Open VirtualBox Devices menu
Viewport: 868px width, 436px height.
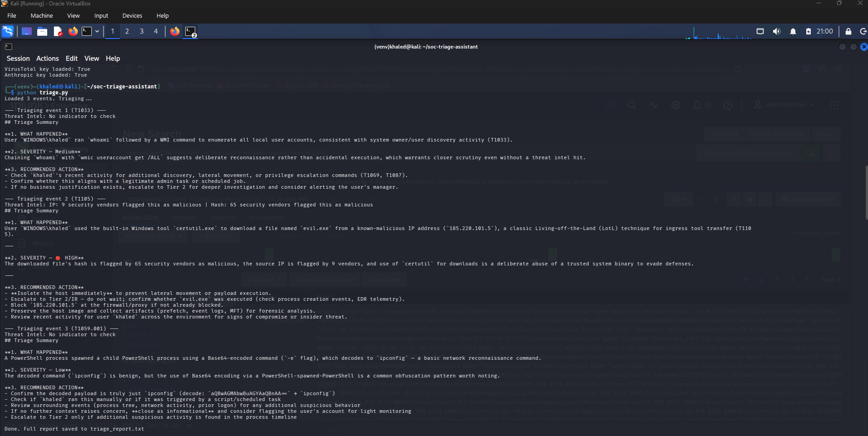pos(132,15)
